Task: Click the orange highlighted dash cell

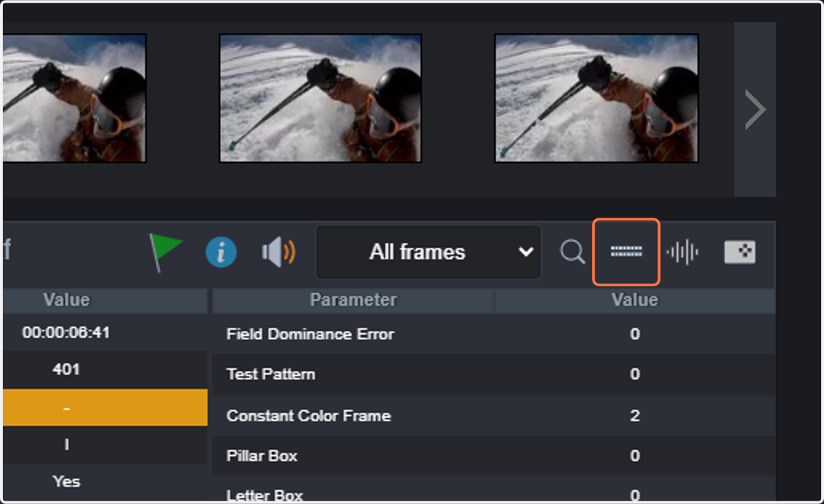Action: click(105, 407)
